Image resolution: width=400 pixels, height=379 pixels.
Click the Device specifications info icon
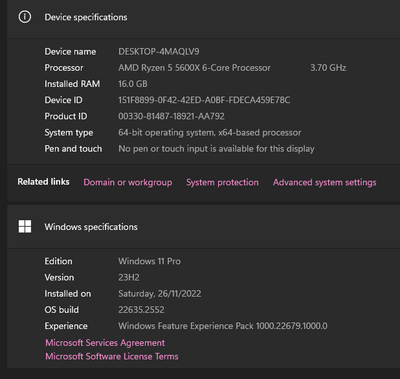pos(25,17)
